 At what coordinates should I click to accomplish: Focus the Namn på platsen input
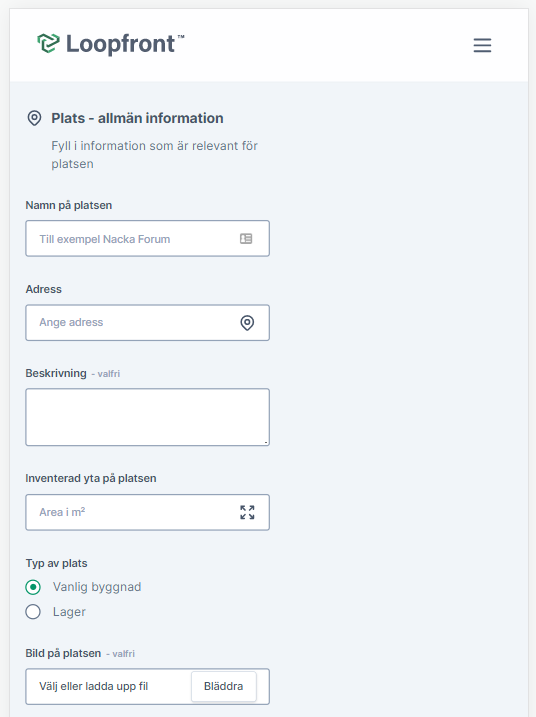[x=147, y=239]
